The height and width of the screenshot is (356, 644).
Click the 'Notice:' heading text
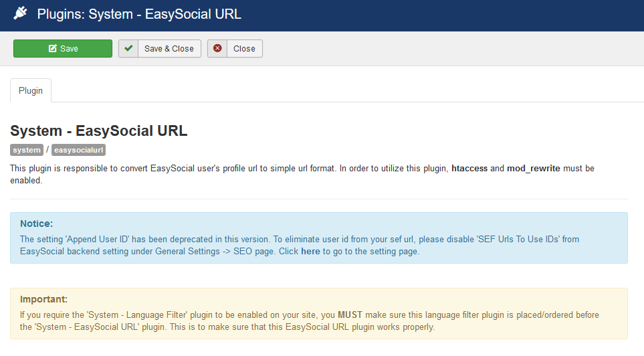tap(37, 224)
